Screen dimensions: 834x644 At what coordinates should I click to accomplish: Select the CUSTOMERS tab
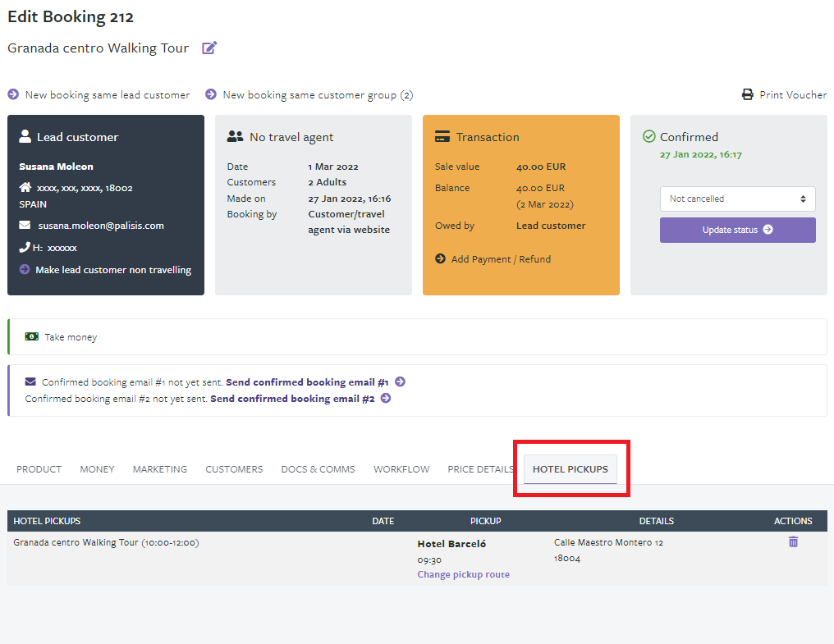tap(234, 469)
